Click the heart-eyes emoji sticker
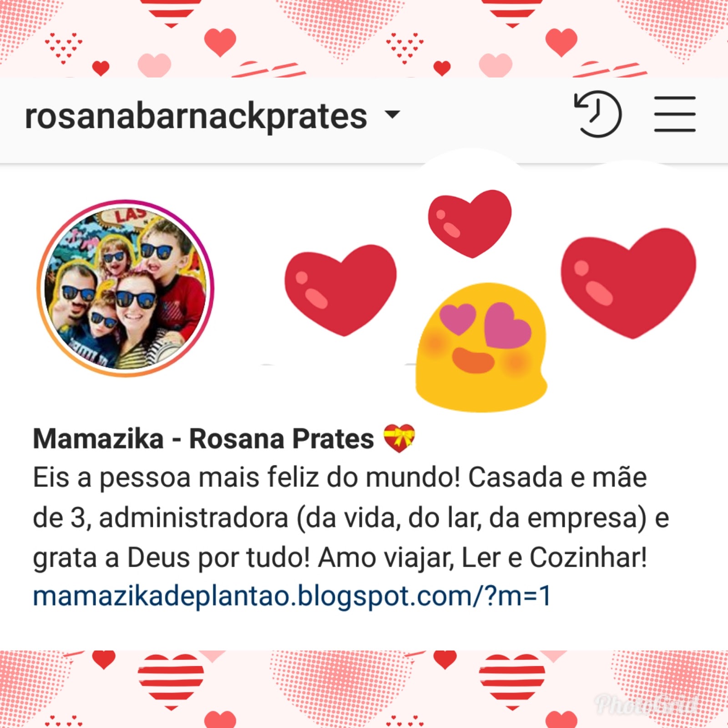The height and width of the screenshot is (728, 728). (481, 347)
